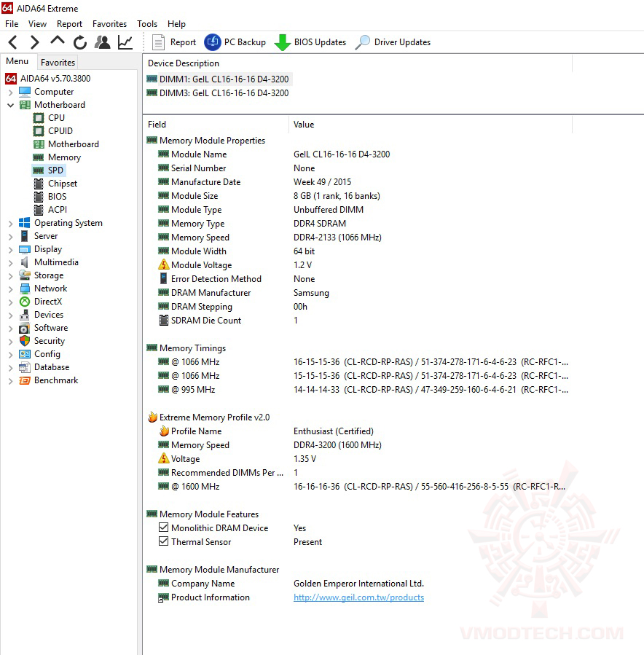Click the SDRAM Die Count chip icon

tap(164, 321)
